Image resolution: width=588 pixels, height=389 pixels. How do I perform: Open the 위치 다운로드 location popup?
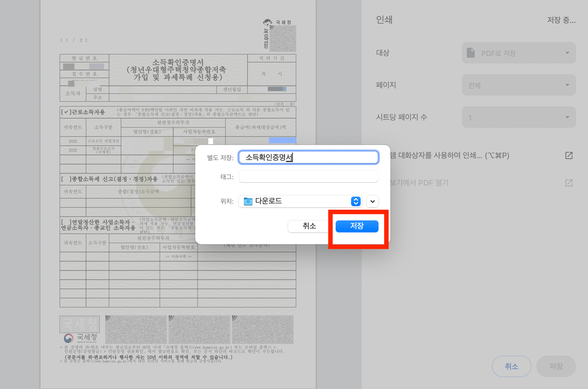tap(298, 201)
